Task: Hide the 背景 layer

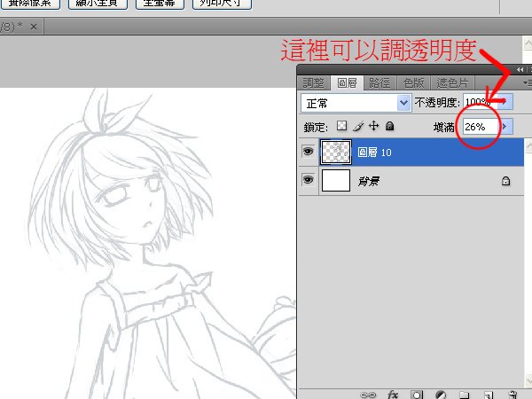Action: 308,179
